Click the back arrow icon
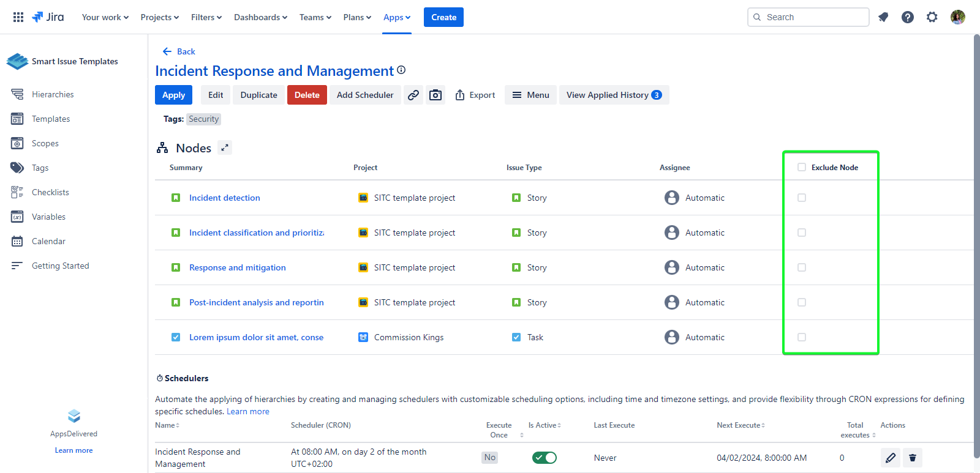The width and height of the screenshot is (980, 473). pyautogui.click(x=167, y=51)
